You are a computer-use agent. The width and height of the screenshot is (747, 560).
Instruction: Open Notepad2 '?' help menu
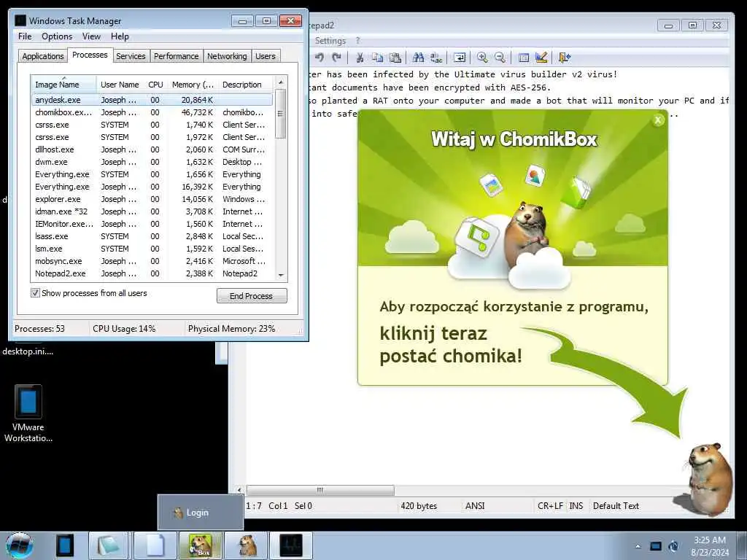pos(357,41)
